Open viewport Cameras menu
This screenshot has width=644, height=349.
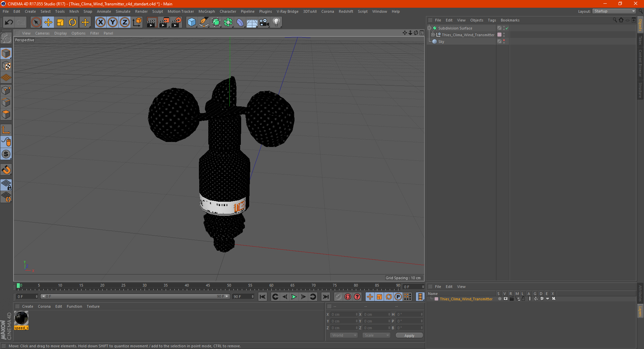pos(42,33)
